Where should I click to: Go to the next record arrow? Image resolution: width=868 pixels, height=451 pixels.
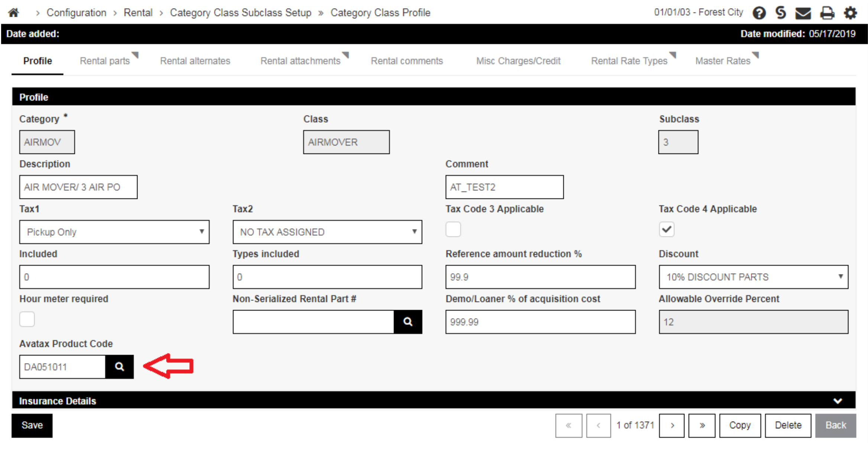coord(672,426)
